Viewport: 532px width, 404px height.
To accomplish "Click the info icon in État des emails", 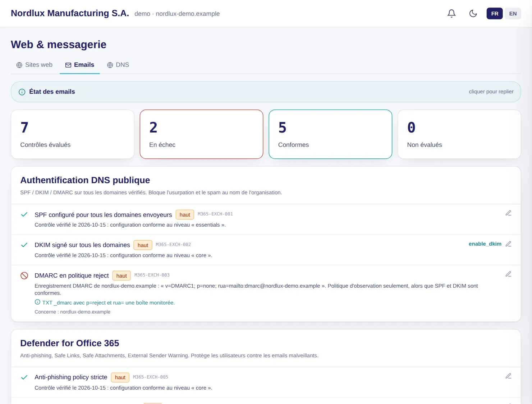I will coord(22,92).
